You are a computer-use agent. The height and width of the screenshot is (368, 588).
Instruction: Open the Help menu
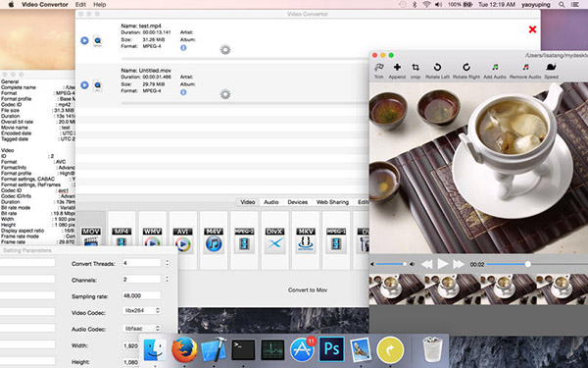[x=99, y=5]
